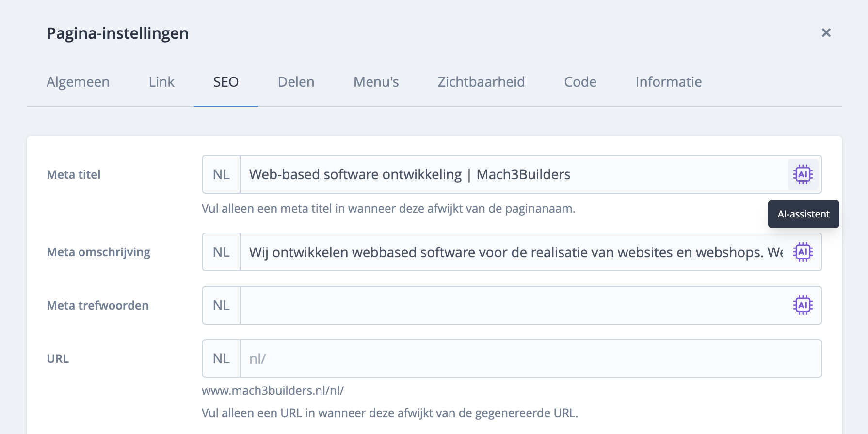Click the NL prefix beside Meta trefwoorden
Screen dimensions: 868x434
(x=221, y=305)
